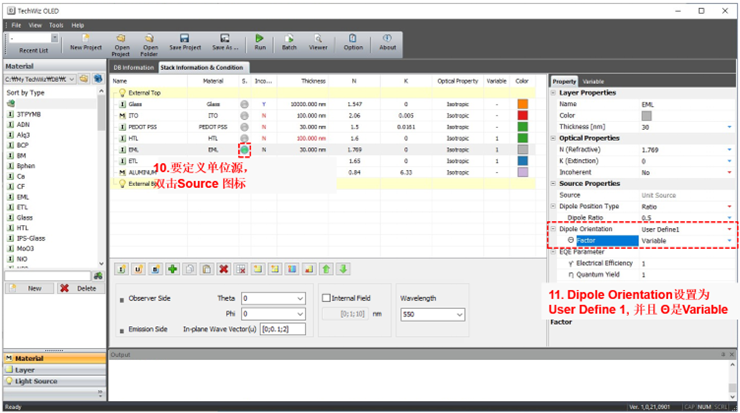This screenshot has height=413, width=740.
Task: Click the Save As toolbar icon
Action: [x=225, y=39]
